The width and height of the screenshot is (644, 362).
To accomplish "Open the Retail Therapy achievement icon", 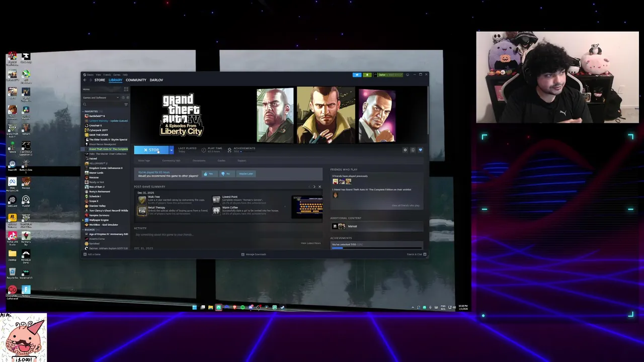I will tap(142, 211).
